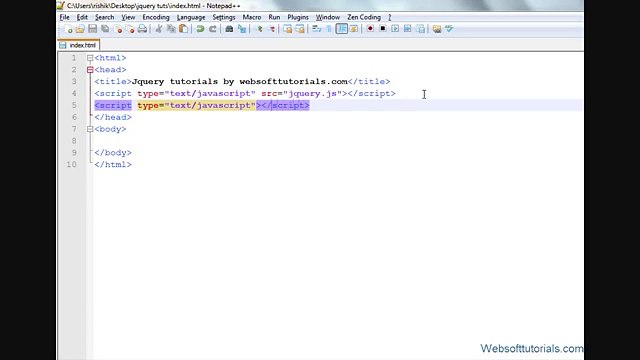Open the Search menu
The image size is (640, 360).
click(104, 17)
